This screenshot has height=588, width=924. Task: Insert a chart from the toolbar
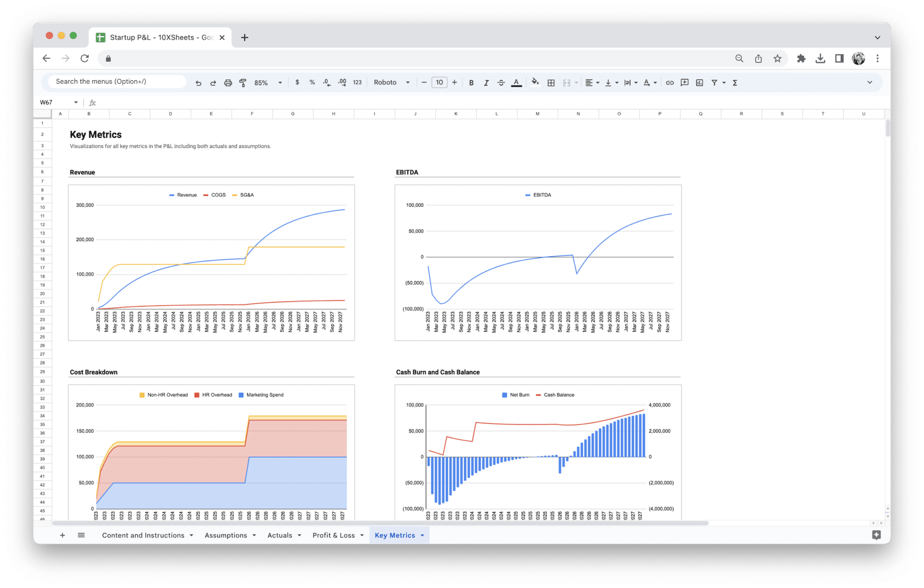point(699,83)
